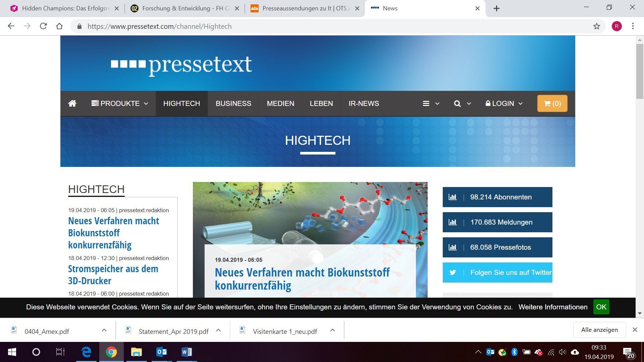Click the address bar URL field

click(335, 26)
